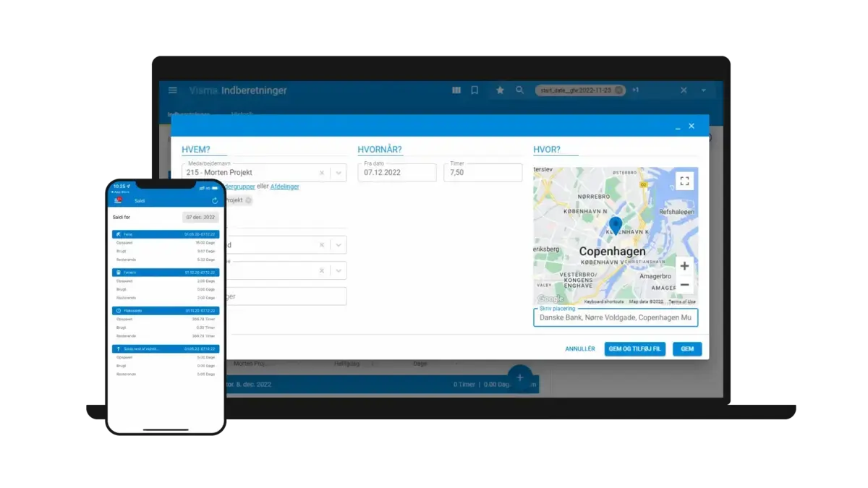Click the ANNULLÉR button
The height and width of the screenshot is (488, 868).
580,349
